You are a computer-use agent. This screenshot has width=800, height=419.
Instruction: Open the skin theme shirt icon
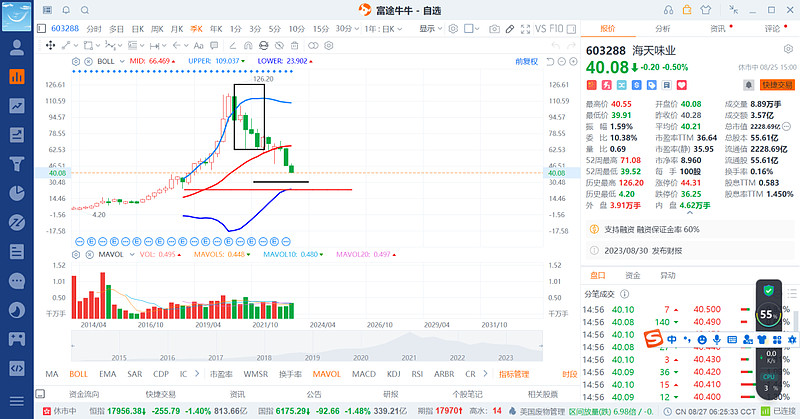[x=706, y=10]
